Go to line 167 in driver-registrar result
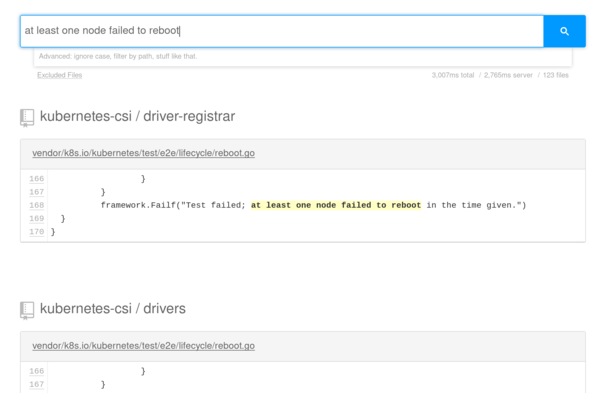The height and width of the screenshot is (393, 600). point(37,192)
